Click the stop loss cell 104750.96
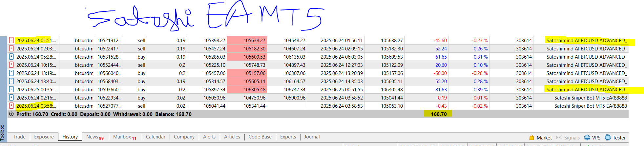Screen dimensions: 644x146 254,98
